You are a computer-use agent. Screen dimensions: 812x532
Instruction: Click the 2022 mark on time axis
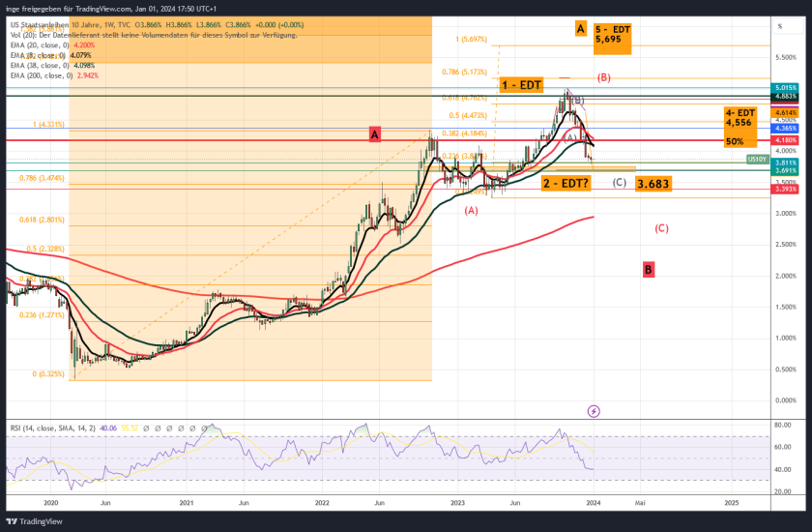coord(322,503)
